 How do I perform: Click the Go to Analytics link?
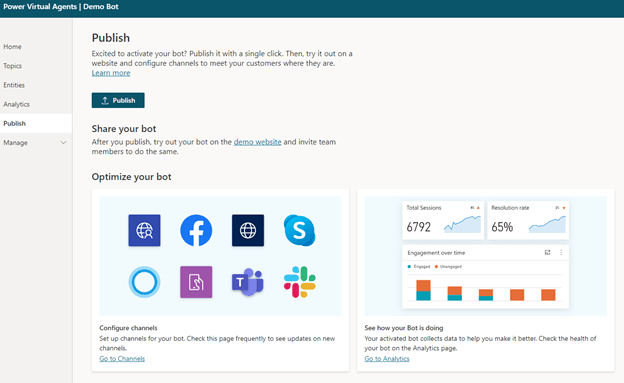[x=387, y=359]
